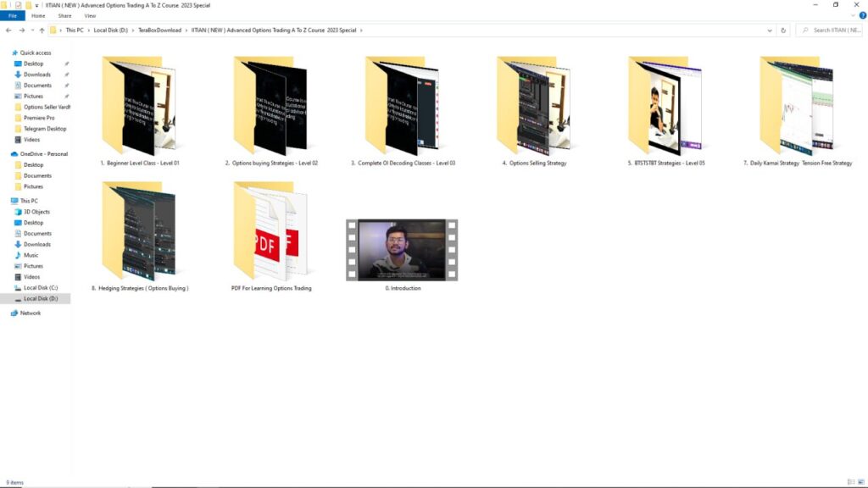The image size is (868, 488).
Task: Open 3D Objects under This PC
Action: (36, 212)
